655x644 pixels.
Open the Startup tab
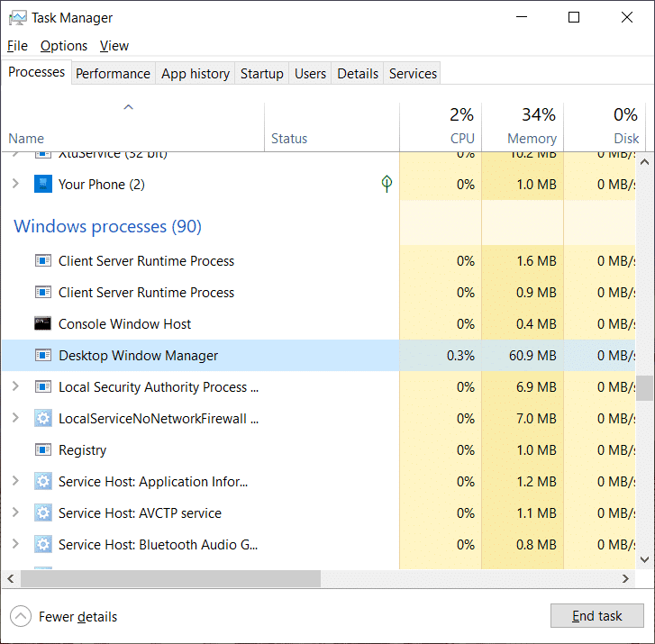[x=261, y=74]
